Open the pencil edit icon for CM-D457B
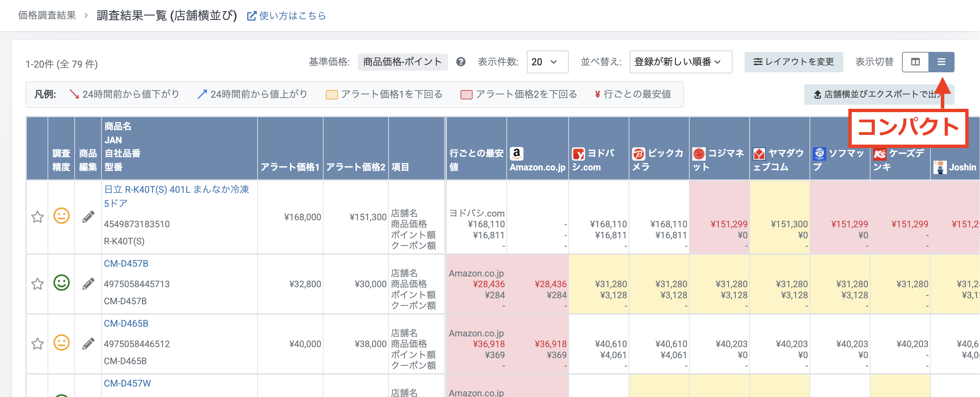This screenshot has width=980, height=397. pos(88,284)
